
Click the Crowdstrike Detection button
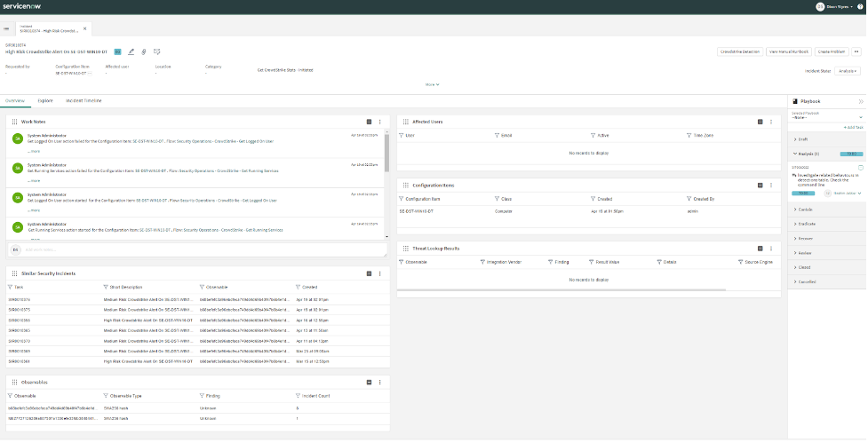click(x=740, y=51)
